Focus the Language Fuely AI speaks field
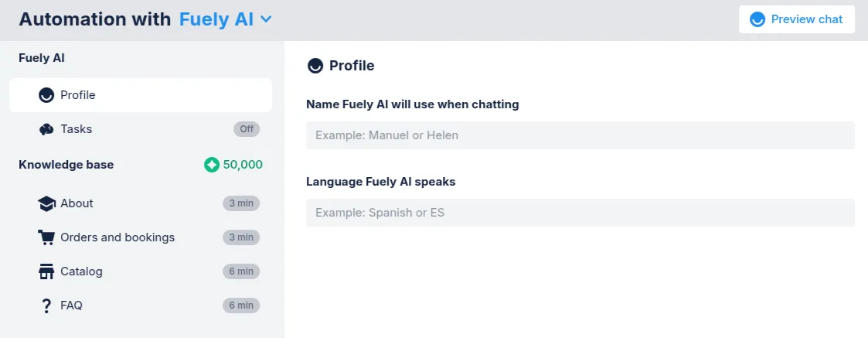The width and height of the screenshot is (868, 338). tap(580, 213)
